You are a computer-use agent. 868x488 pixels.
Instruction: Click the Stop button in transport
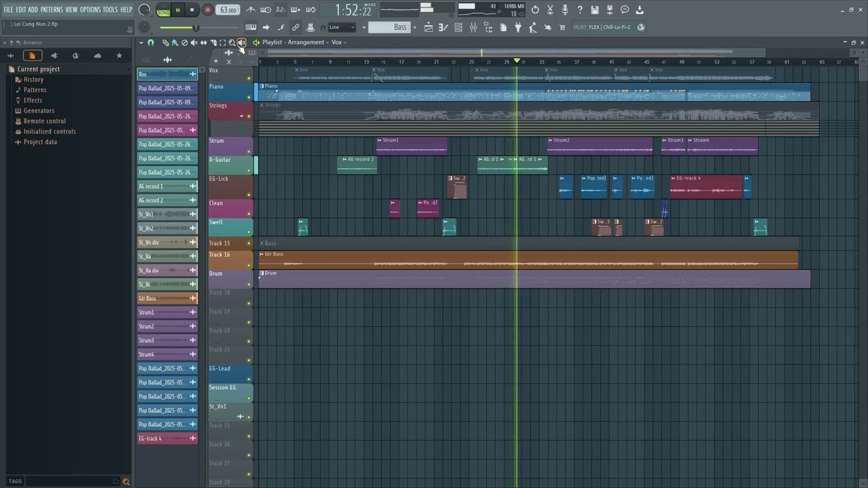coord(193,10)
